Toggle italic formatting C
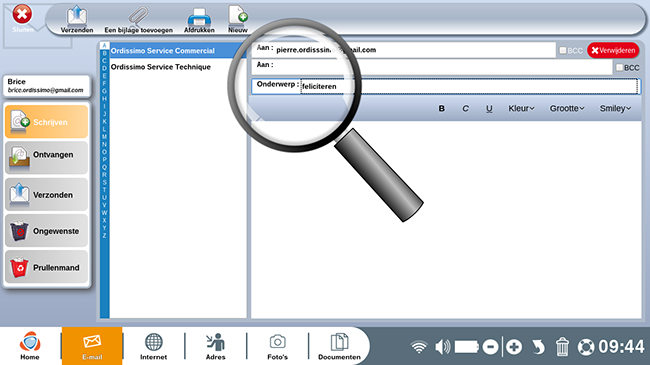Screen dimensions: 650x365 (x=466, y=108)
